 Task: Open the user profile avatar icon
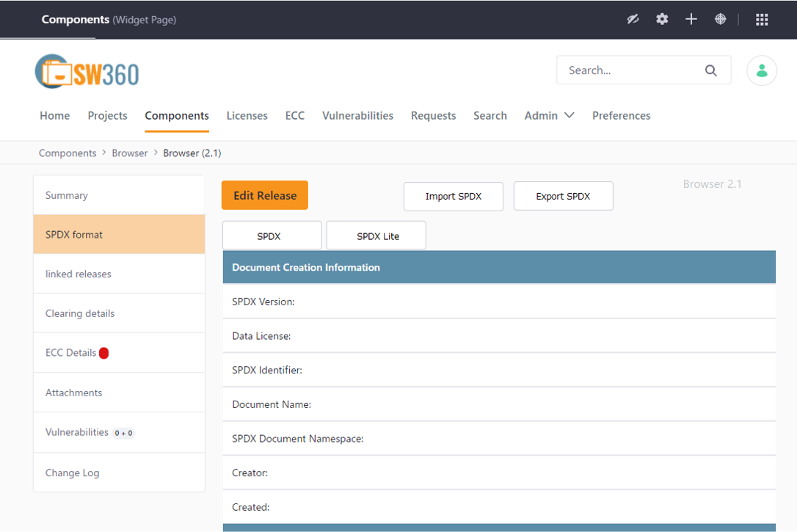(762, 70)
